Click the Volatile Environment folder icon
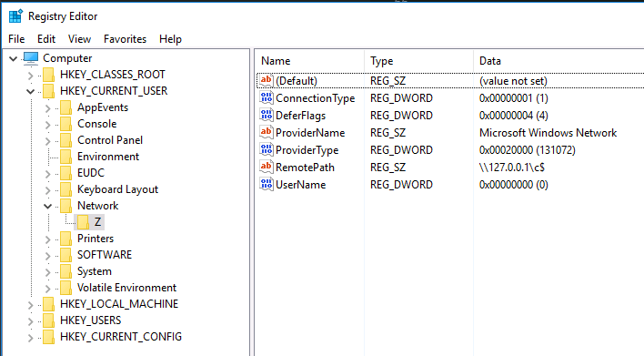This screenshot has width=644, height=356. tap(65, 289)
